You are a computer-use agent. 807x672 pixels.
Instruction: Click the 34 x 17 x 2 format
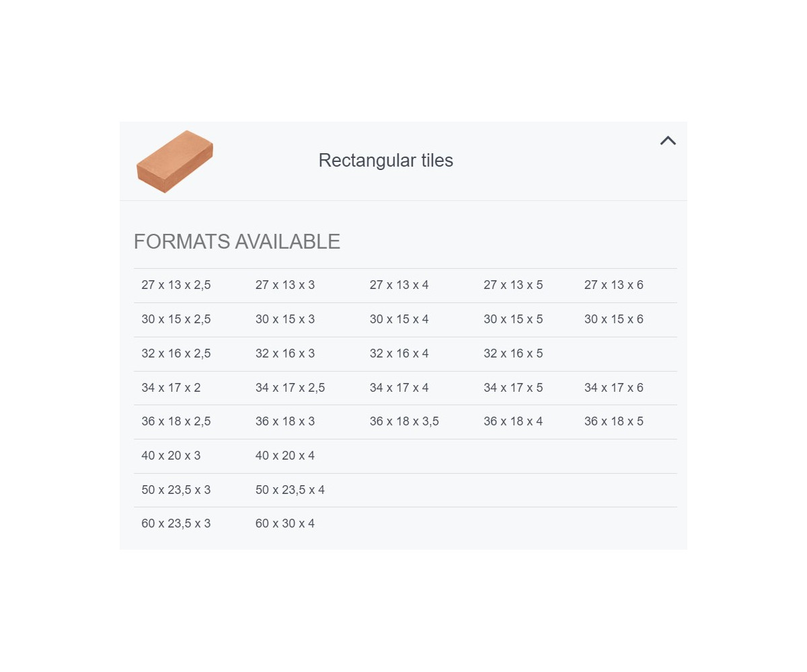tap(171, 388)
